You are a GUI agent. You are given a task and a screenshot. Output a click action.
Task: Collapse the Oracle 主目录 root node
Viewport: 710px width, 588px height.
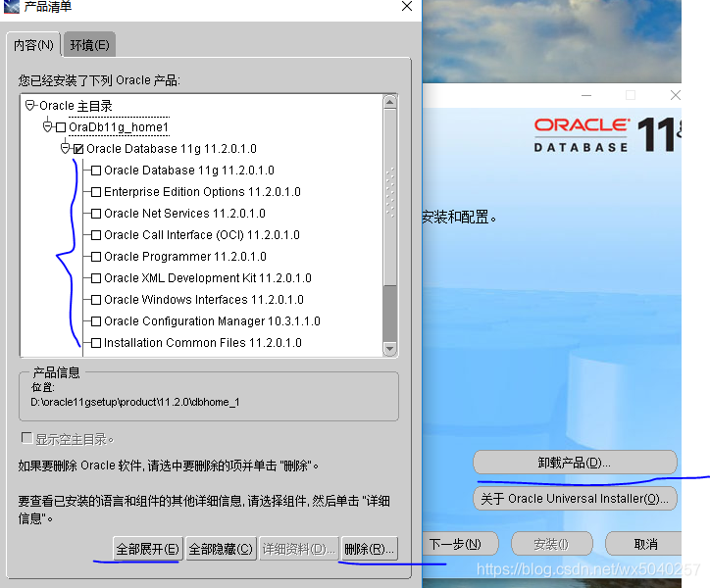29,106
